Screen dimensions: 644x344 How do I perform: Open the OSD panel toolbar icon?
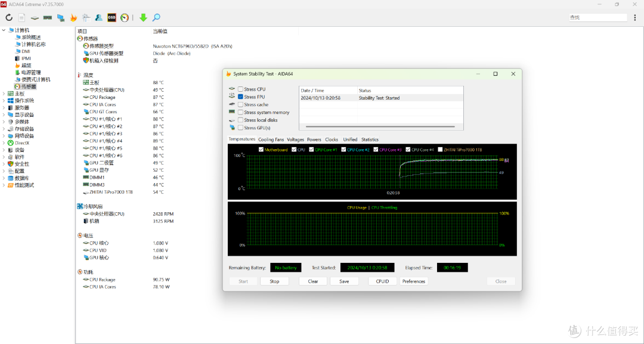[112, 18]
